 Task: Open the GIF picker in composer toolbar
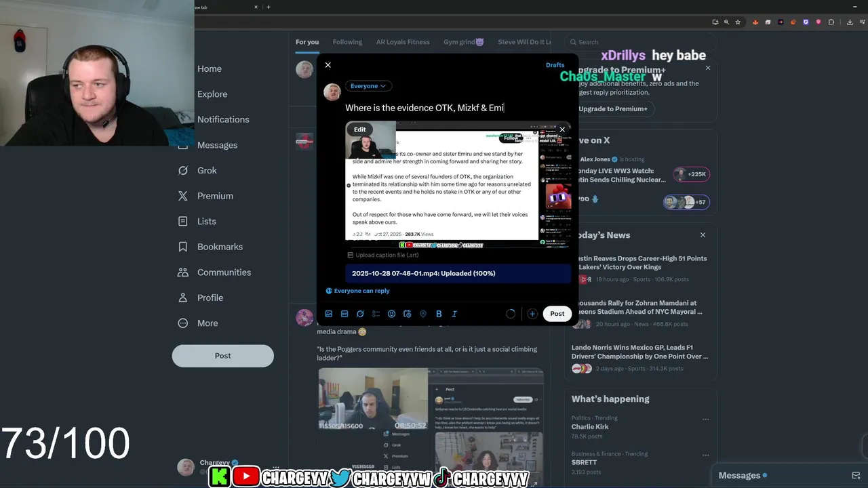click(x=344, y=314)
